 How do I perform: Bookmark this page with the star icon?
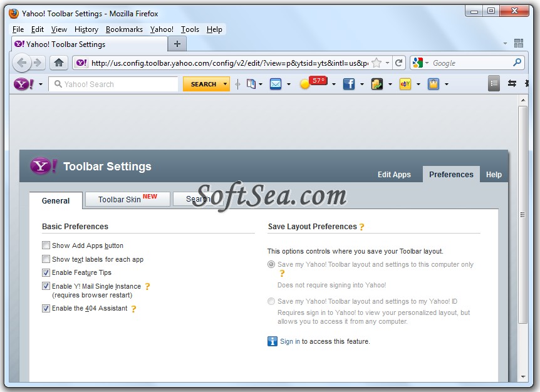tap(376, 63)
